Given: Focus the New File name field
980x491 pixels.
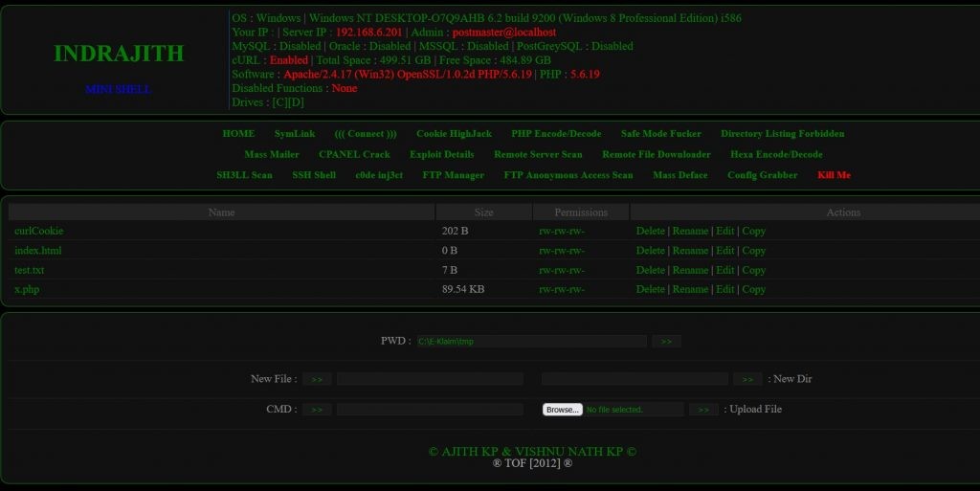Looking at the screenshot, I should click(x=430, y=379).
